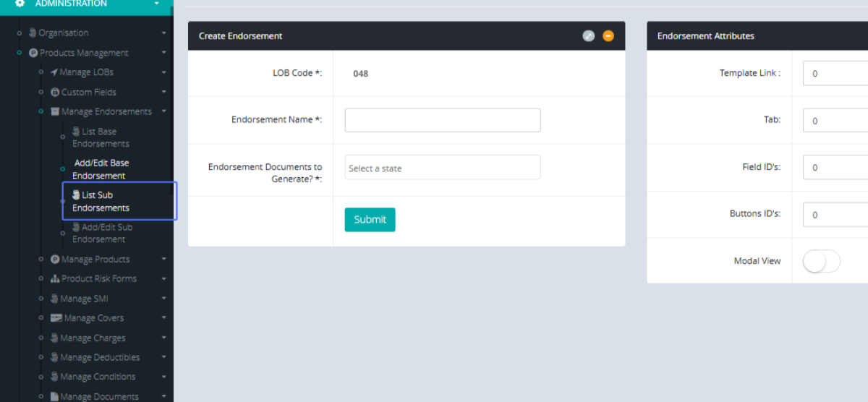Click the Custom Fields icon
Screen dimensions: 868x402
(x=55, y=92)
